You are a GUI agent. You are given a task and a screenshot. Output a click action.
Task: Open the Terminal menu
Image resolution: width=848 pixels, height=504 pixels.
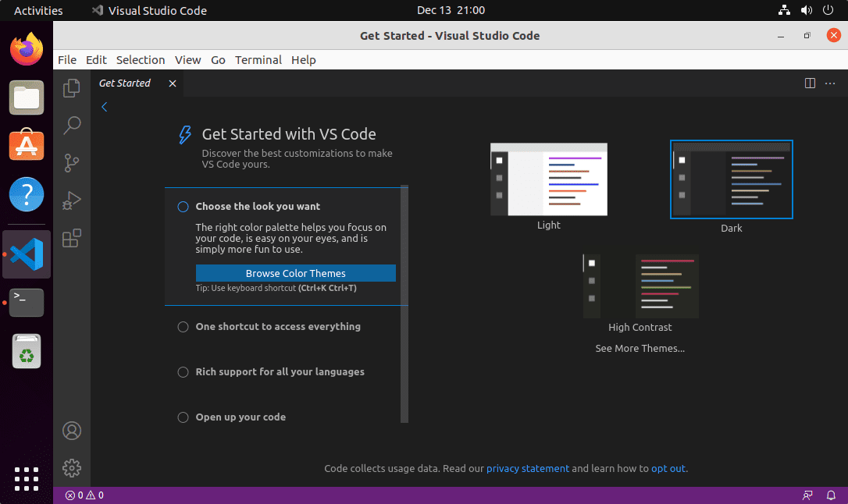258,59
